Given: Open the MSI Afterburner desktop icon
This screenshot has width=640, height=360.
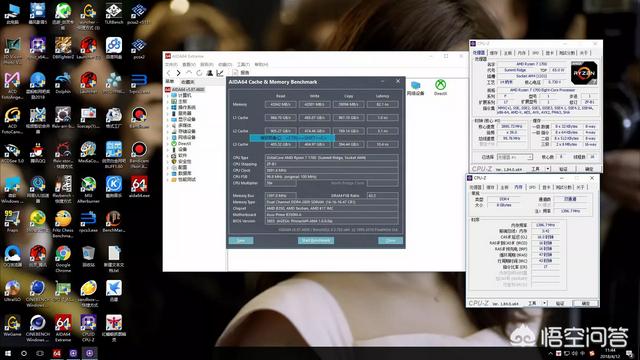Looking at the screenshot, I should 88,190.
